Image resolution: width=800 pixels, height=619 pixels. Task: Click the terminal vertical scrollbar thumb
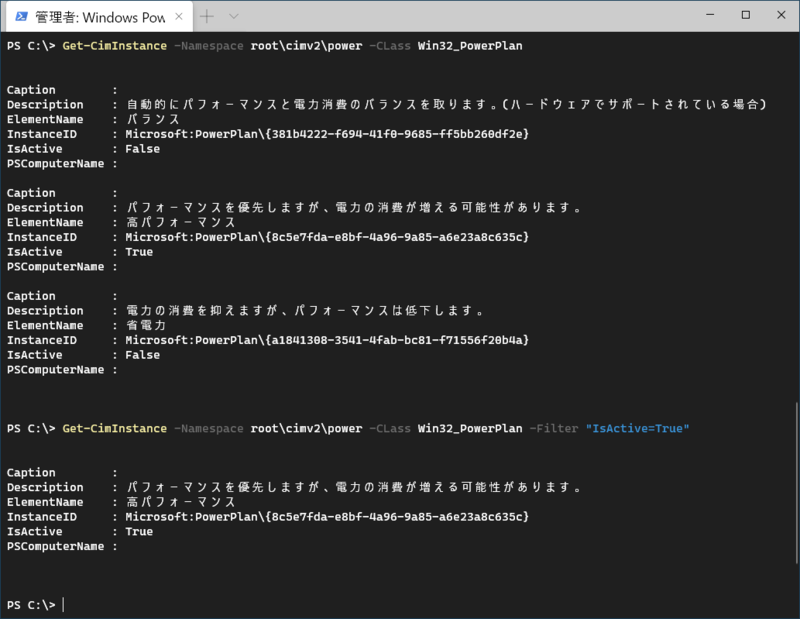click(x=796, y=483)
